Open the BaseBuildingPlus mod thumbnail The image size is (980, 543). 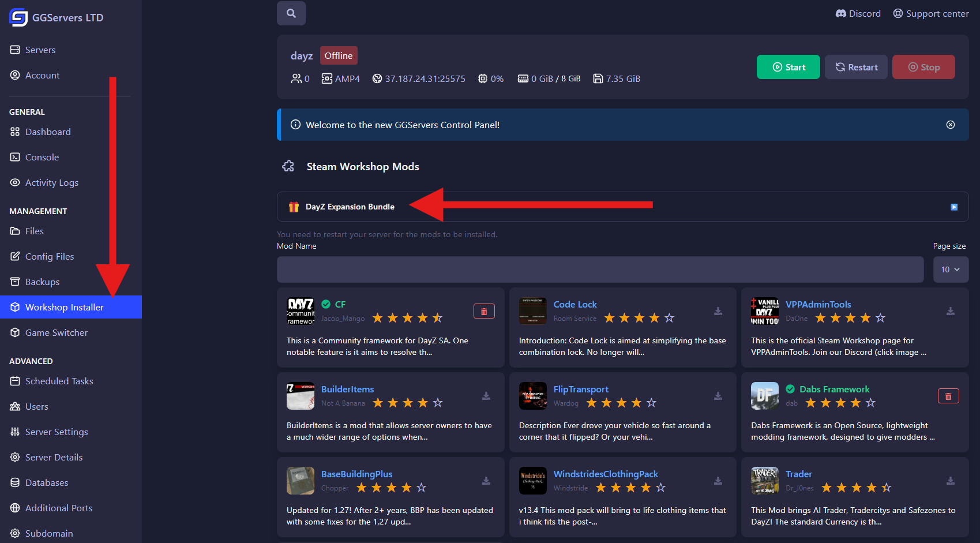[x=300, y=480]
